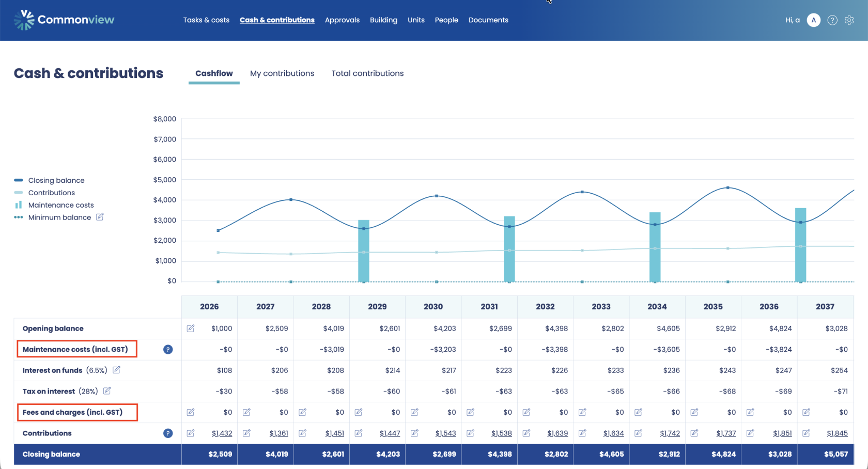
Task: Open Cash & contributions page
Action: point(277,20)
